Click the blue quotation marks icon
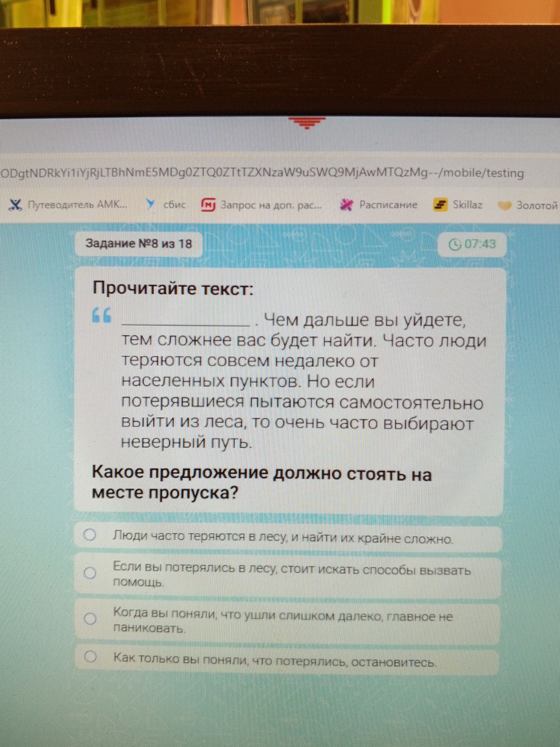 (x=102, y=314)
